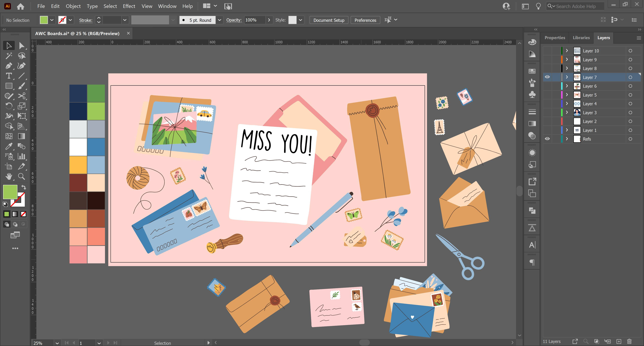Hide Layer 7 using its eye icon

(547, 77)
